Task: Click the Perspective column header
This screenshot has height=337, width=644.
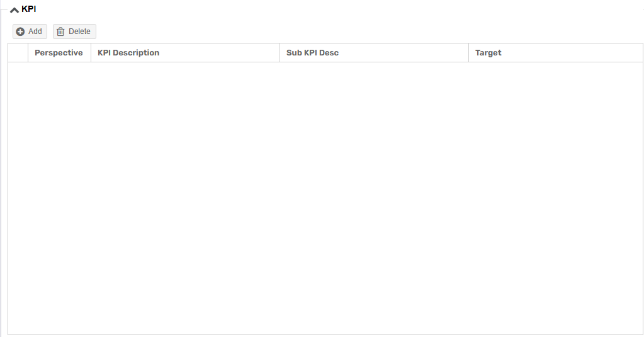Action: 59,53
